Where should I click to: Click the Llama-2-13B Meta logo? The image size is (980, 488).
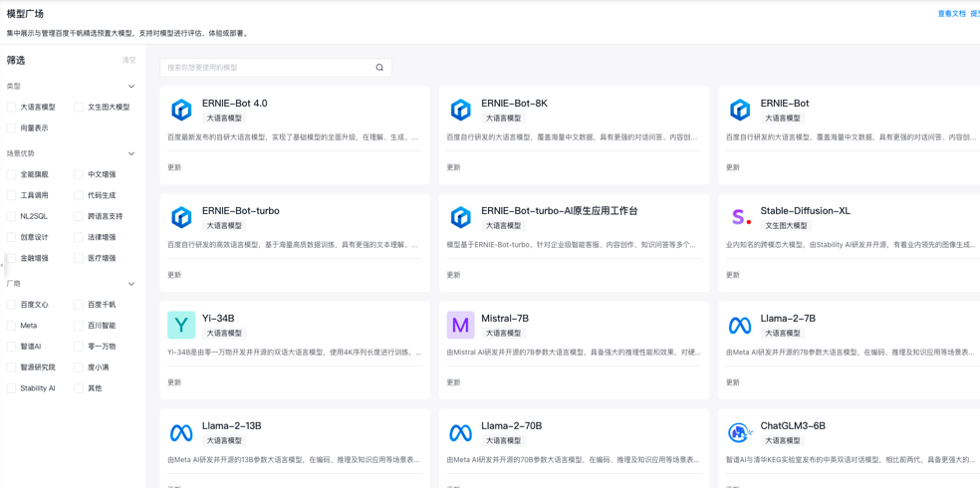click(181, 432)
